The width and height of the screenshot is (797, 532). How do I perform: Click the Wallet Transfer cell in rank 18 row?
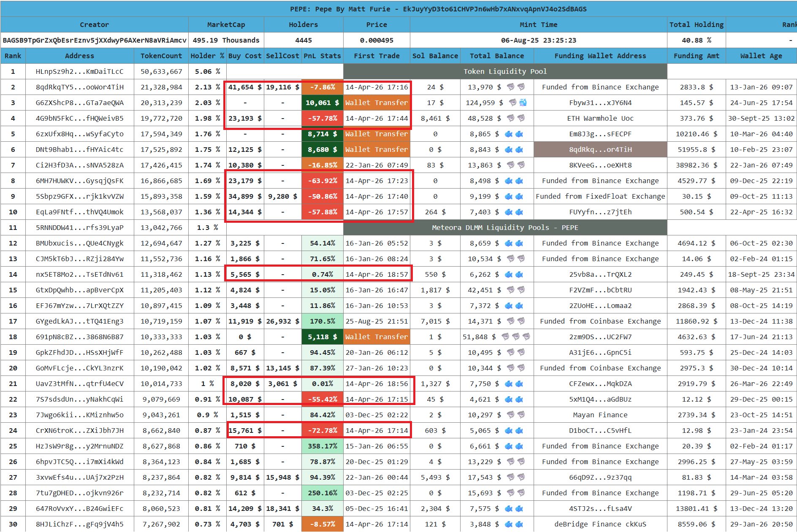(x=376, y=337)
